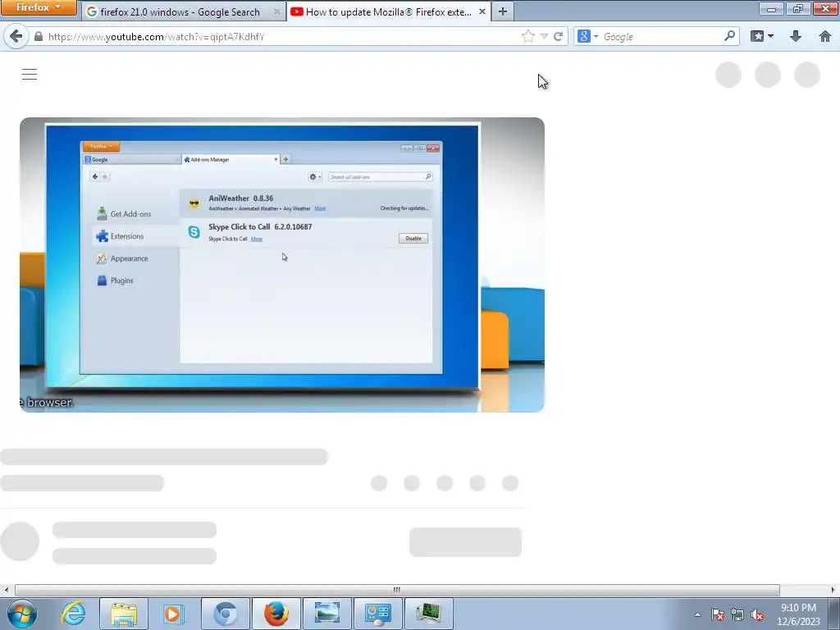The height and width of the screenshot is (630, 840).
Task: Reload the current page
Action: point(558,36)
